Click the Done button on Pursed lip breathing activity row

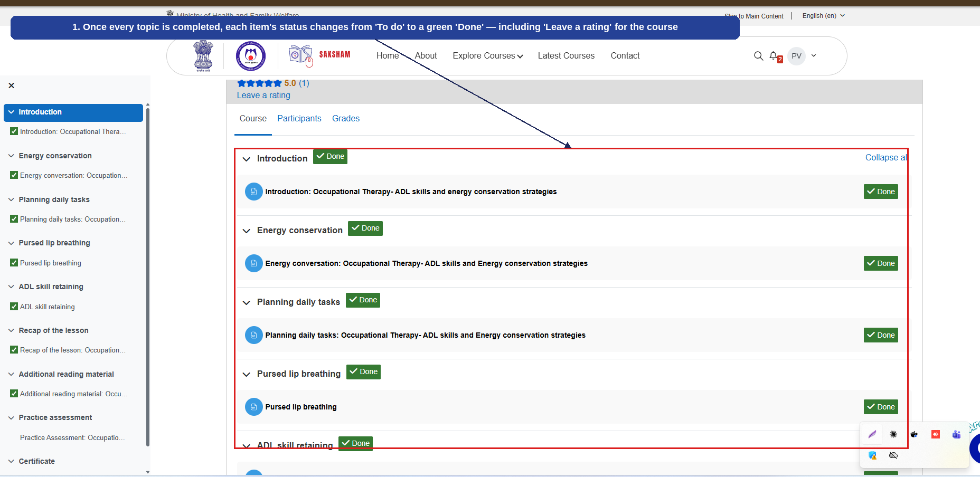(881, 407)
